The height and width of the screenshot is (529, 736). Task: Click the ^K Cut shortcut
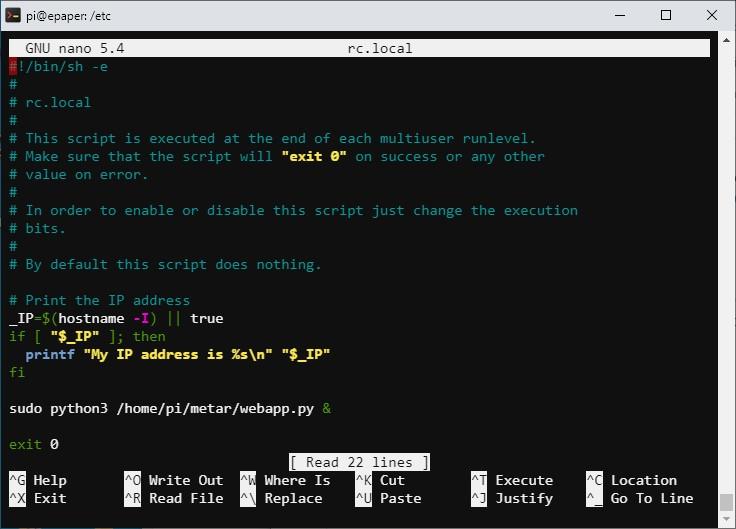tap(380, 480)
